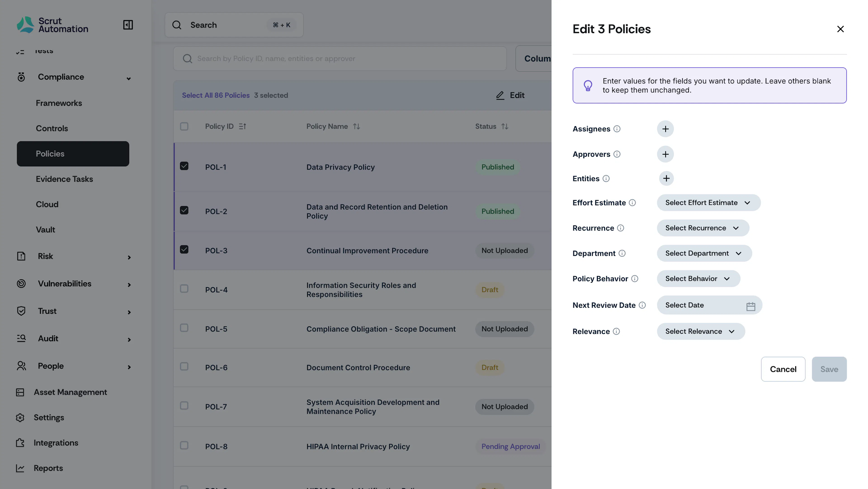Show info tooltip for Policy Behavior
The height and width of the screenshot is (489, 868).
pos(634,279)
